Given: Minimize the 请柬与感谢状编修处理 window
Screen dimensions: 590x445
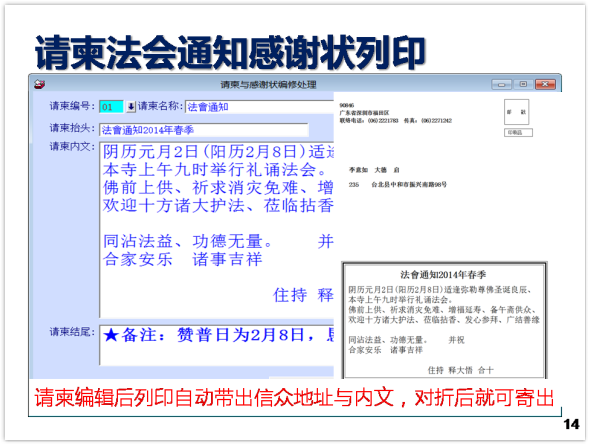Looking at the screenshot, I should point(502,84).
